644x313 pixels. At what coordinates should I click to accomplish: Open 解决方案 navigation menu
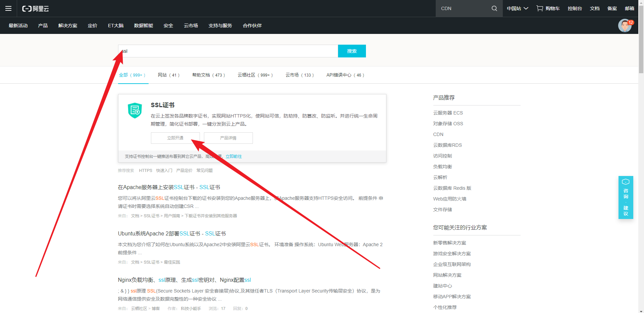coord(68,26)
